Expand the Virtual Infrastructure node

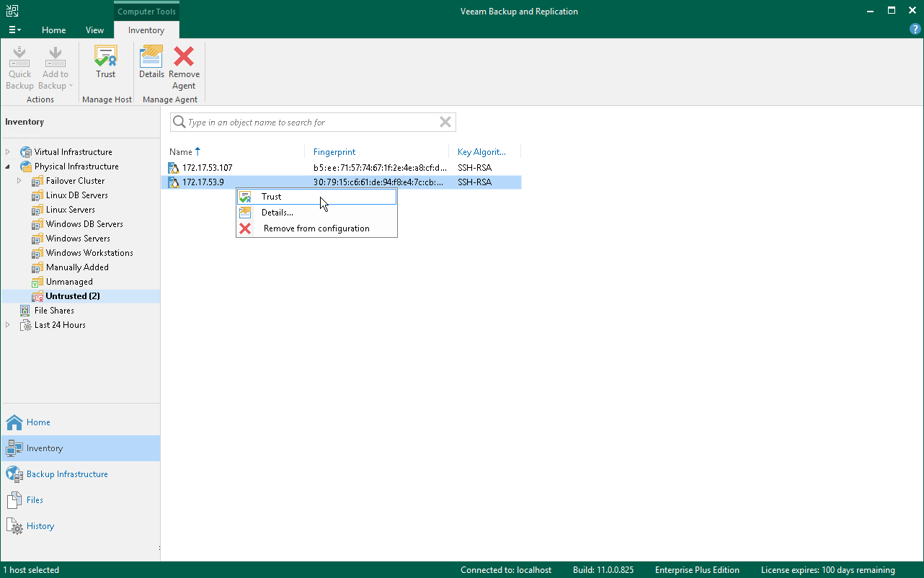click(x=8, y=152)
